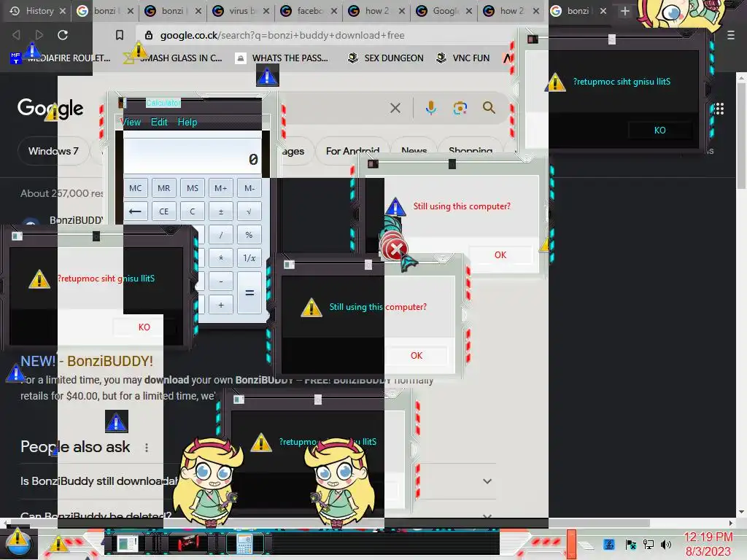Image resolution: width=747 pixels, height=560 pixels.
Task: Click the CE button in Calculator
Action: 164,211
